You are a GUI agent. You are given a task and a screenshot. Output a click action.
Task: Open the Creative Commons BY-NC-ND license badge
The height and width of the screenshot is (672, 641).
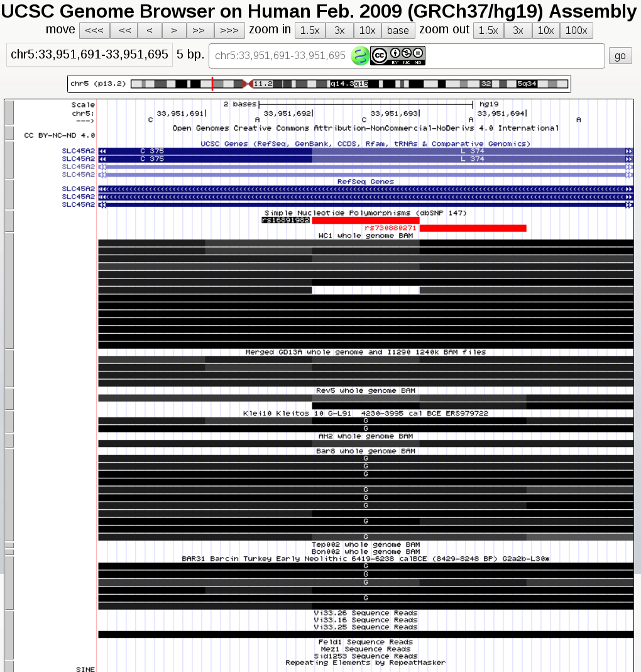pyautogui.click(x=398, y=56)
